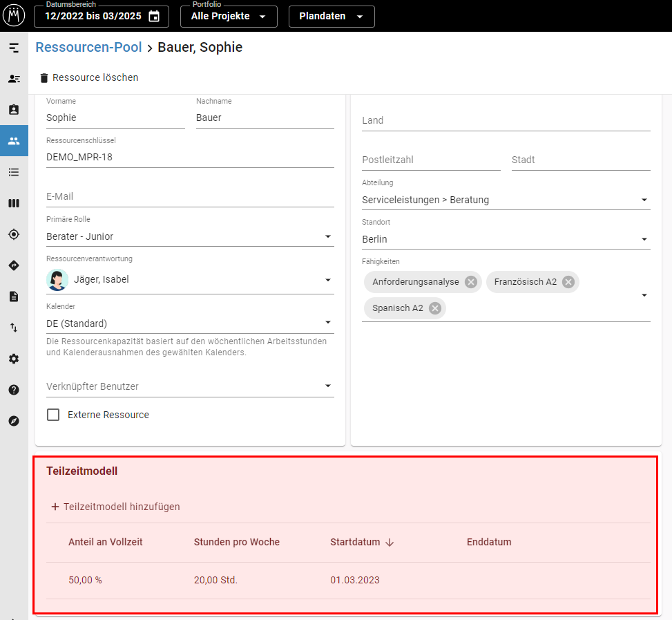The image size is (672, 620).
Task: Click the Ressource löschen button
Action: click(x=89, y=77)
